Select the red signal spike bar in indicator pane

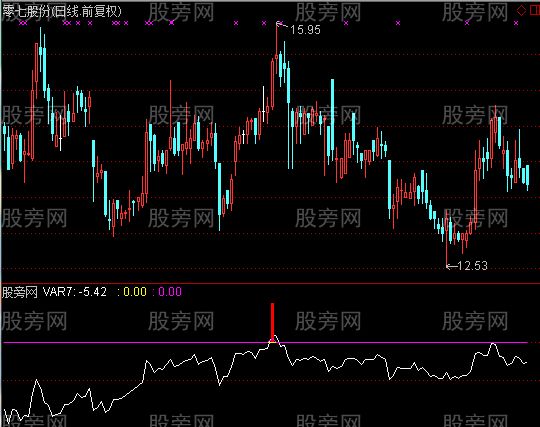click(x=272, y=322)
